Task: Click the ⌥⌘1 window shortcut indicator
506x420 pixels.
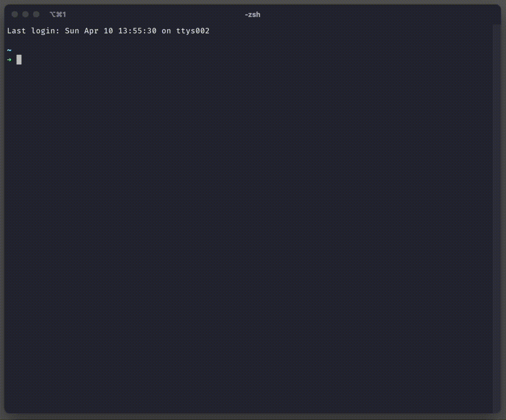Action: point(58,14)
